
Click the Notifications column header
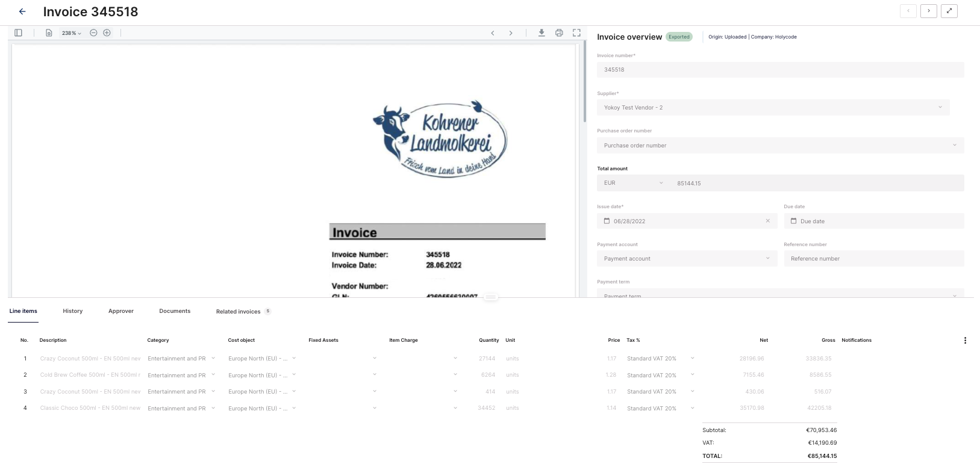click(x=857, y=341)
